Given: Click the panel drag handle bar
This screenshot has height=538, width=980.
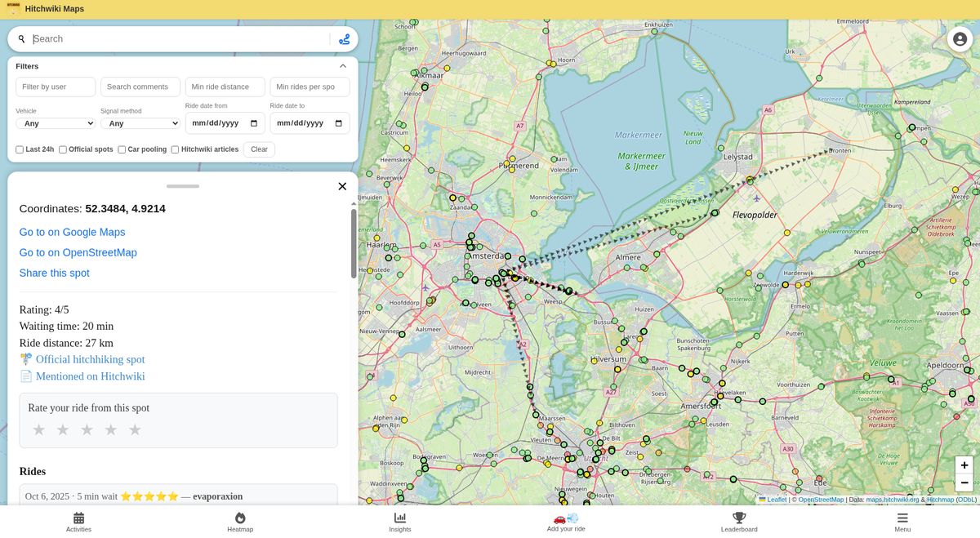Looking at the screenshot, I should tap(183, 186).
